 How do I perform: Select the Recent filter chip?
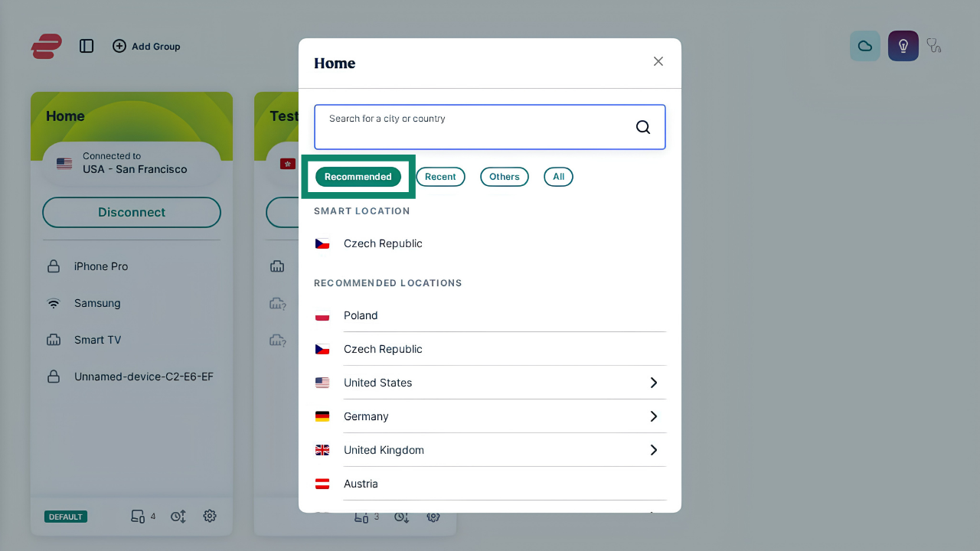coord(440,177)
